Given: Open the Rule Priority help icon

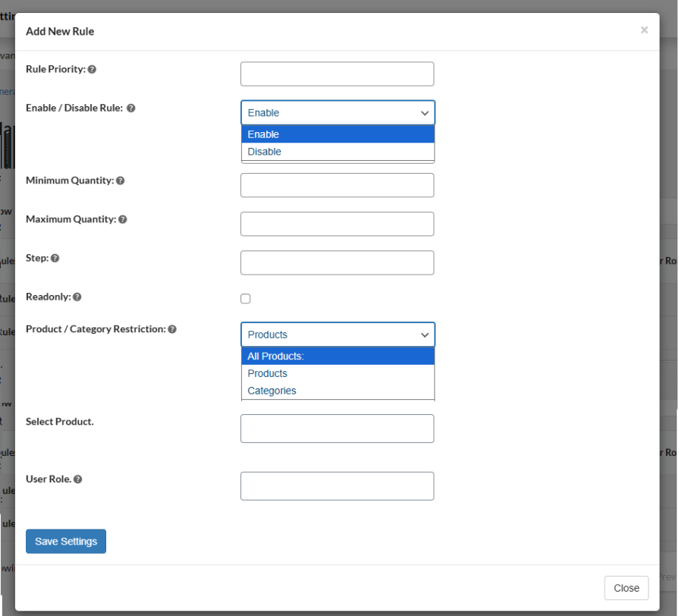Looking at the screenshot, I should point(92,69).
